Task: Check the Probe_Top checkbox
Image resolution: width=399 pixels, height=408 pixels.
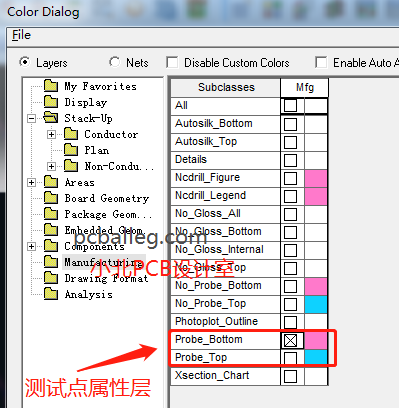Action: coord(290,358)
